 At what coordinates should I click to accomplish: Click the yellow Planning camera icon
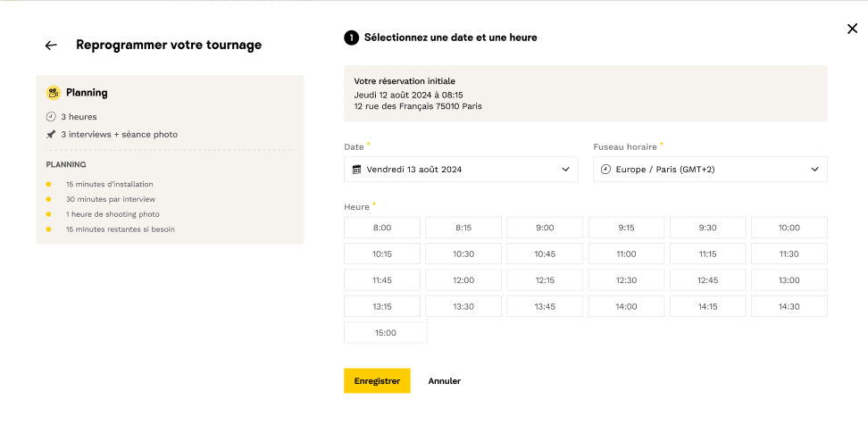point(54,93)
